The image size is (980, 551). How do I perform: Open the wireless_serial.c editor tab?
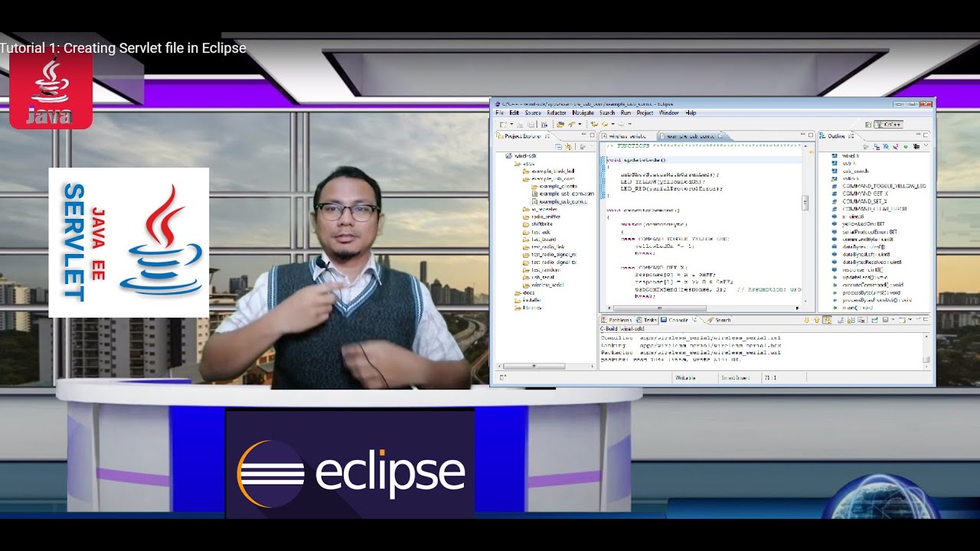click(626, 136)
